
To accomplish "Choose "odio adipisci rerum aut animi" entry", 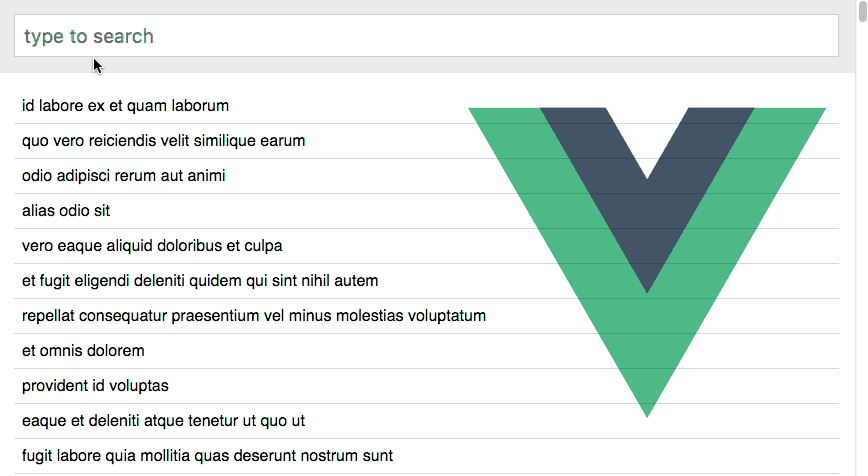I will (x=124, y=176).
